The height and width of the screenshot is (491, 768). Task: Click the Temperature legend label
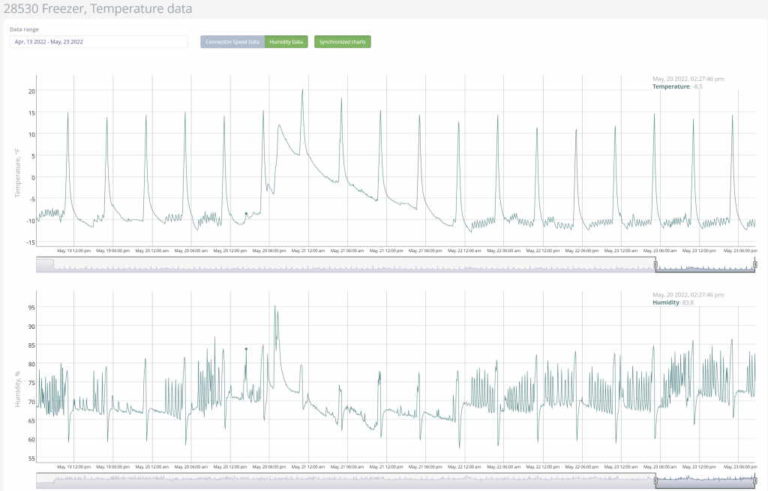pyautogui.click(x=670, y=87)
